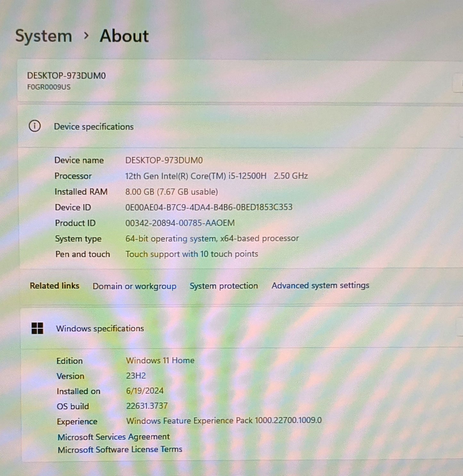
Task: Open System protection link
Action: point(224,285)
